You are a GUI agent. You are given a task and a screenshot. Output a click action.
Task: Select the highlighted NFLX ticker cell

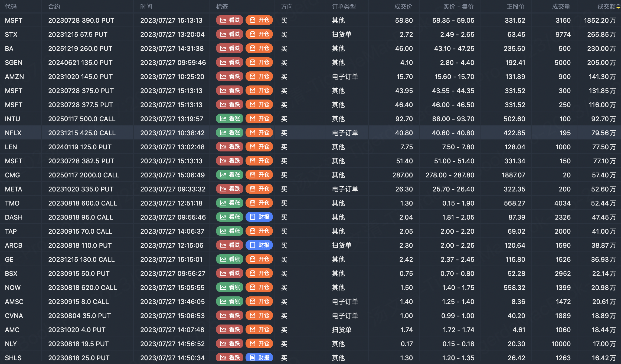click(13, 133)
